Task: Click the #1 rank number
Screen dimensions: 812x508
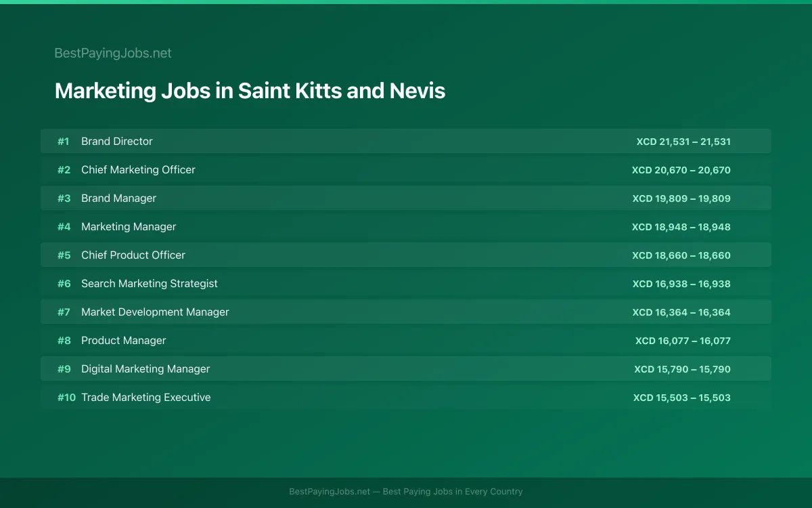Action: point(64,142)
